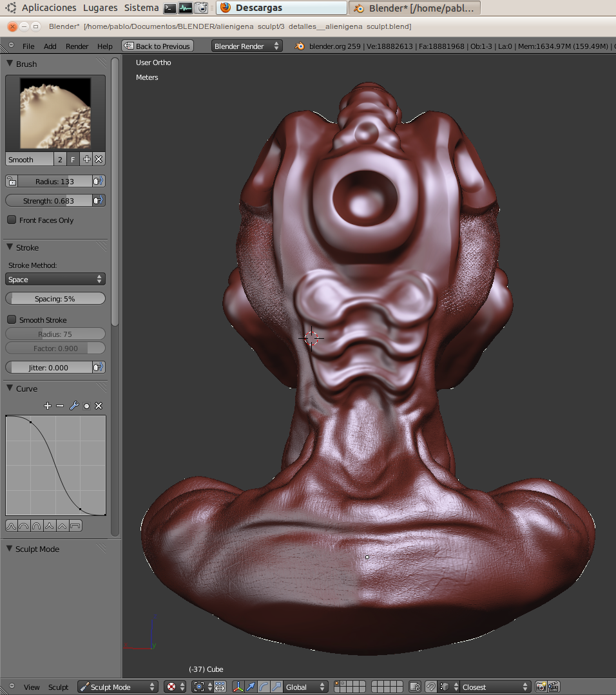Click the line curve preset icon

tap(63, 526)
